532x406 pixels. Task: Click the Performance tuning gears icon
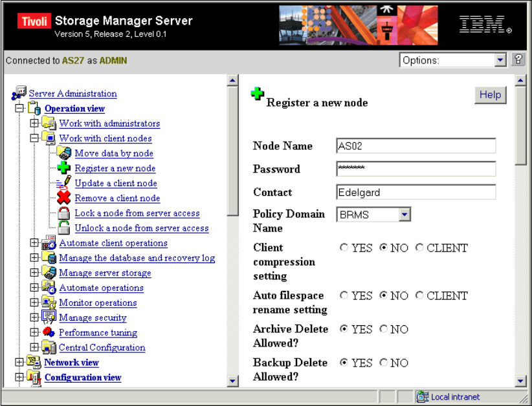(x=49, y=332)
